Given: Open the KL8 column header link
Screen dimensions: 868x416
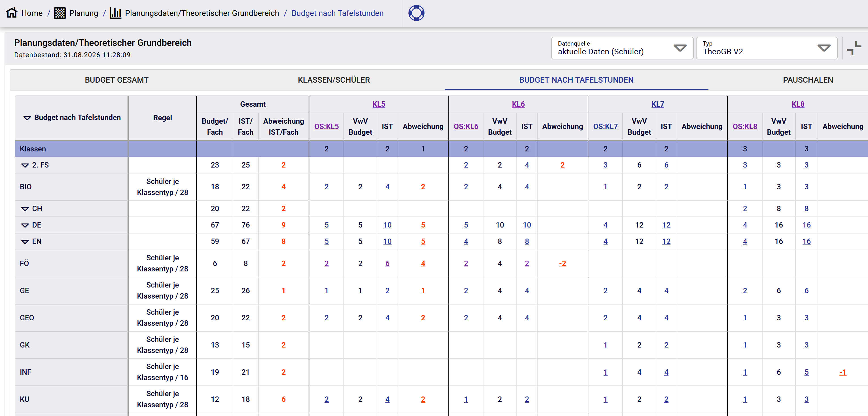Looking at the screenshot, I should (x=797, y=104).
